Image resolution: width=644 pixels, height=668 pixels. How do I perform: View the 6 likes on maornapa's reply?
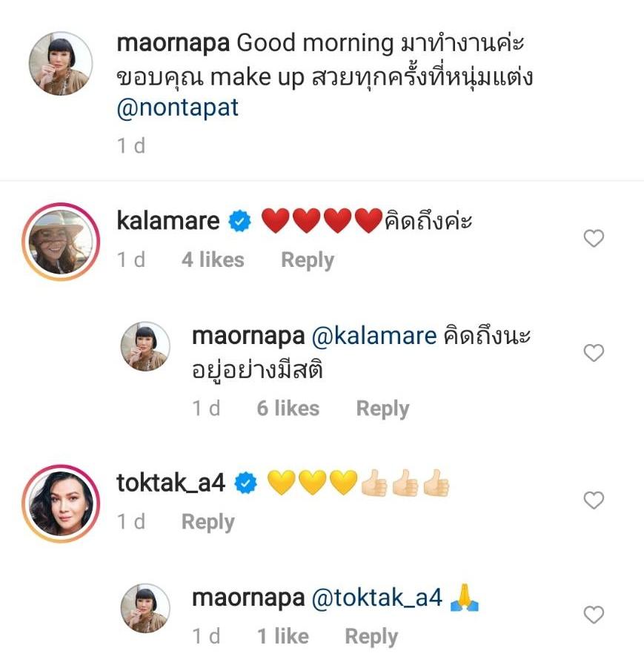click(288, 409)
